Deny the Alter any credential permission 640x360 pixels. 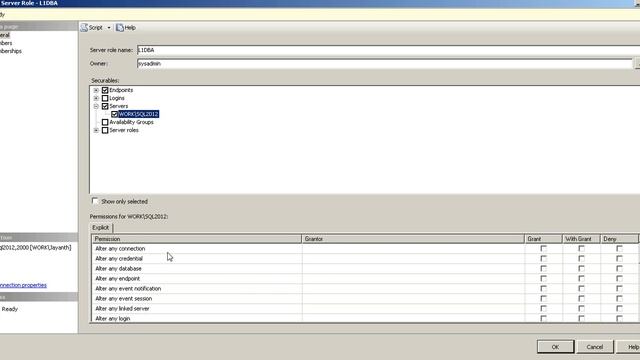[x=619, y=258]
